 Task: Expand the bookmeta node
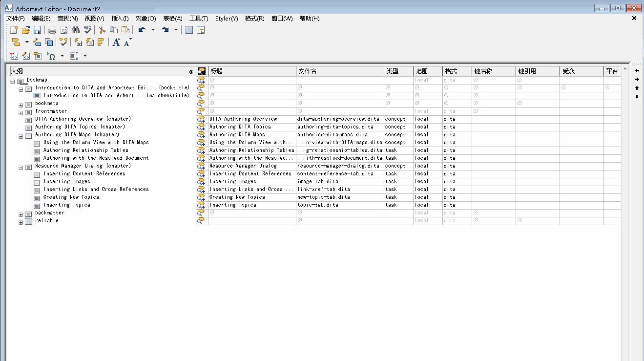point(21,105)
